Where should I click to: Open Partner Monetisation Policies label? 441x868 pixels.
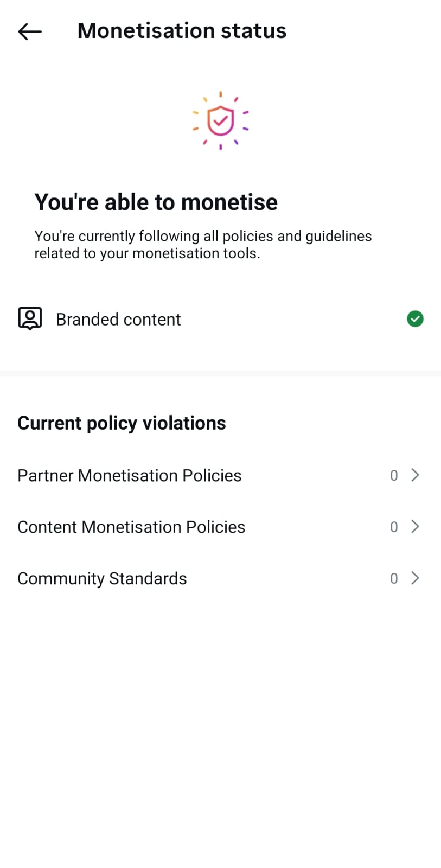[x=129, y=475]
